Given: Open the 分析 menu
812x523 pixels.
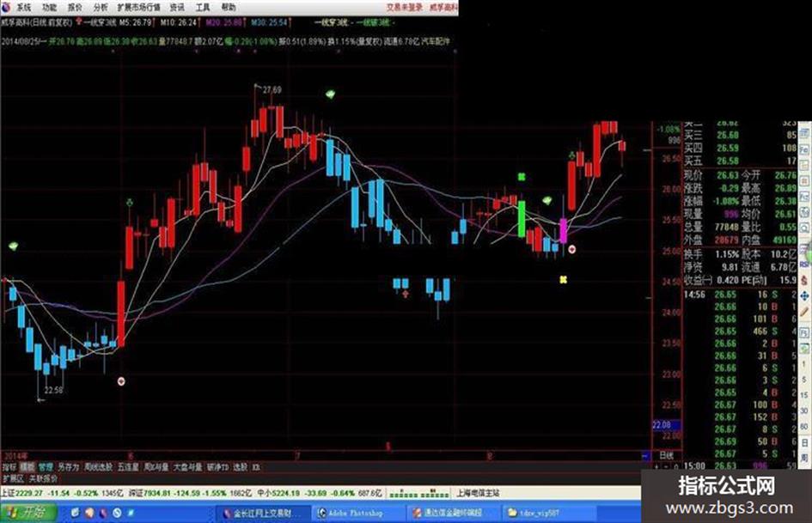Looking at the screenshot, I should pyautogui.click(x=101, y=7).
